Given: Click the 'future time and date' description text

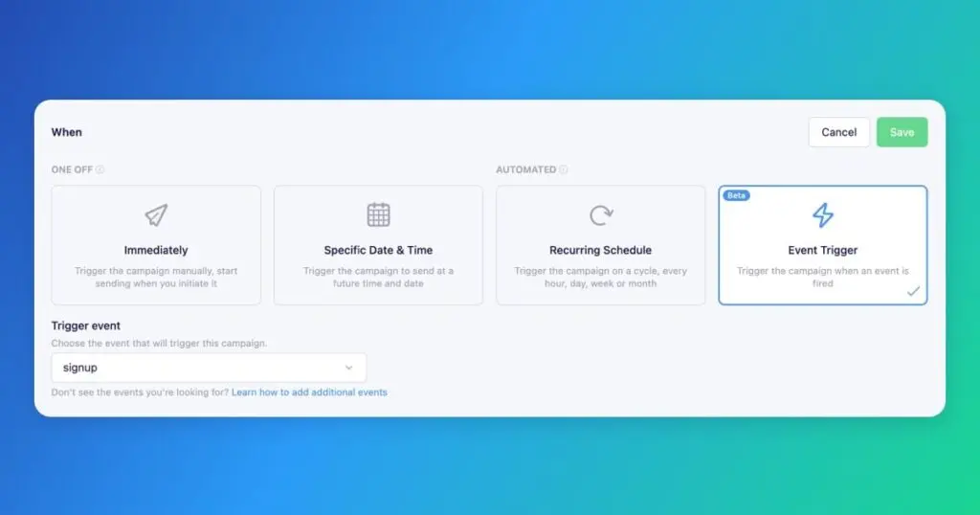Looking at the screenshot, I should pos(378,283).
